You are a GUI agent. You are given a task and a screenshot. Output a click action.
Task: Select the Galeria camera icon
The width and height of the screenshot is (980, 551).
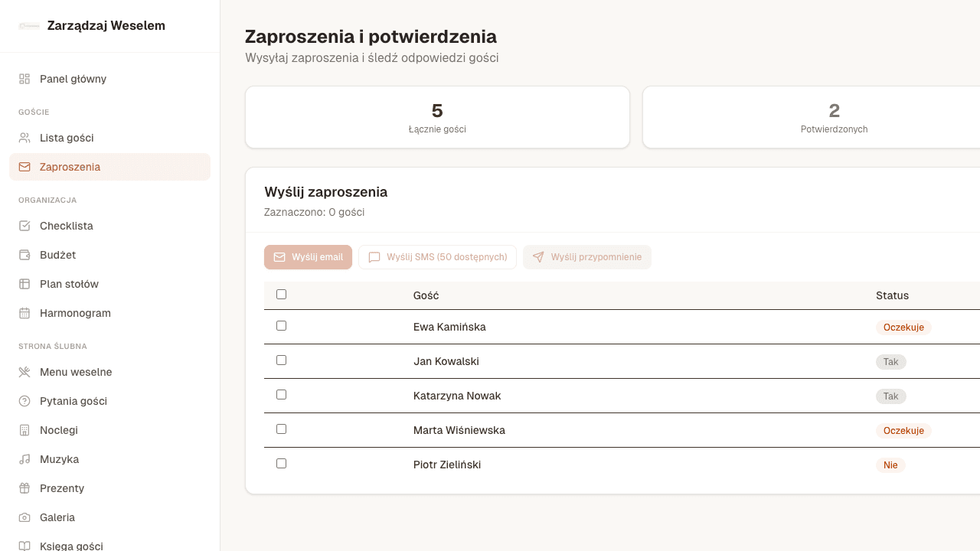point(25,517)
